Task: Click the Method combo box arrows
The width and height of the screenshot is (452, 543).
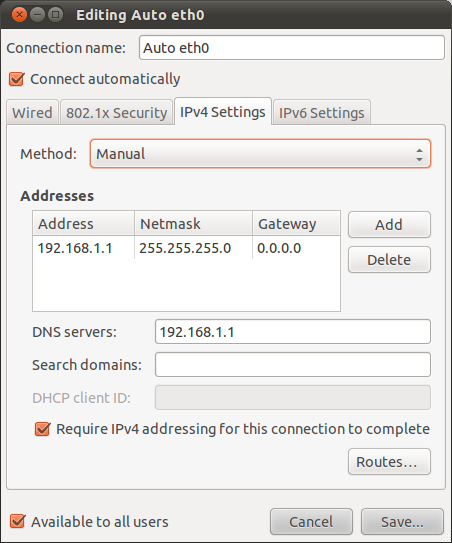Action: tap(419, 154)
